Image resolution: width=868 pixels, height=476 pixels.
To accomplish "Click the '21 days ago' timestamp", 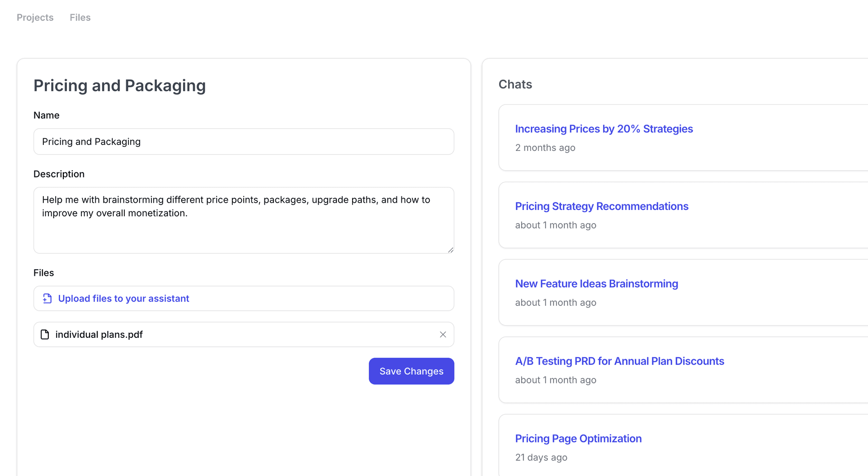I will 541,457.
